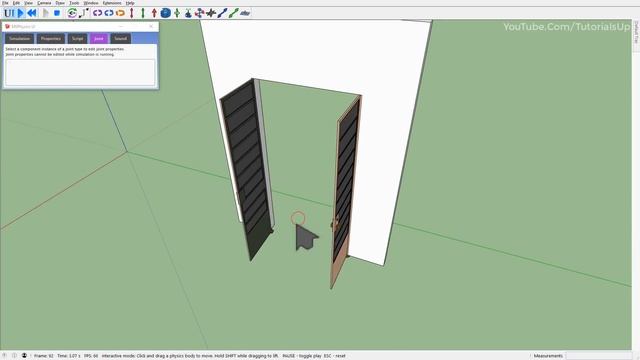The image size is (640, 360).
Task: Switch to the Script tab in MSPhysics UI
Action: (x=78, y=38)
